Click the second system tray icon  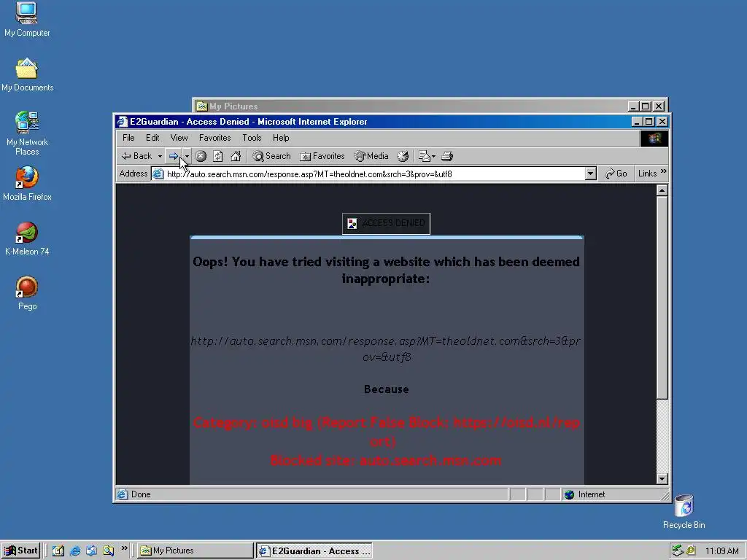tap(691, 551)
